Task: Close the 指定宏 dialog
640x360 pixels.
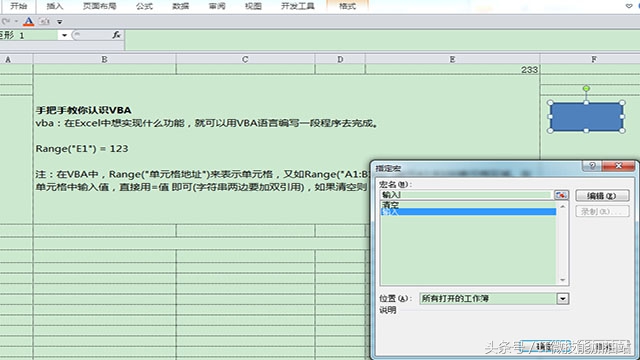Action: click(618, 165)
